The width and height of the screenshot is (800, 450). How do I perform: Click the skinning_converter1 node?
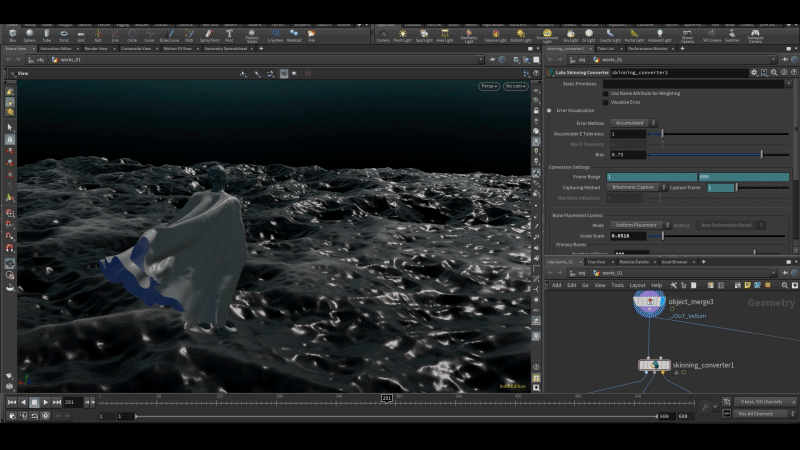tap(654, 366)
